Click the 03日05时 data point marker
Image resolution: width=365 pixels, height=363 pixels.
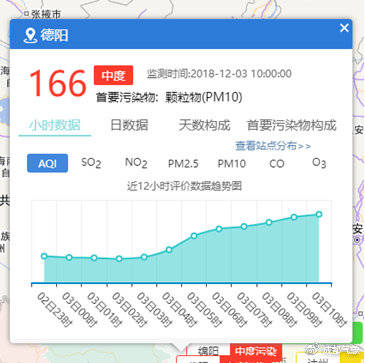(x=194, y=236)
